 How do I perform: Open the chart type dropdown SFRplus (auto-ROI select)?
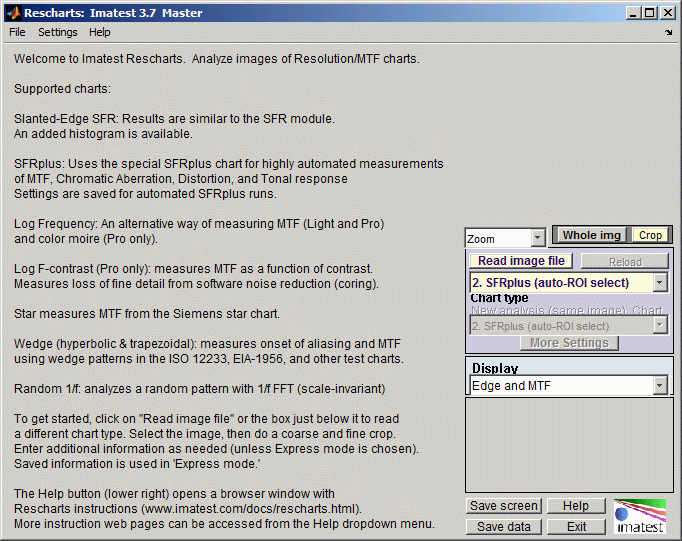point(569,283)
